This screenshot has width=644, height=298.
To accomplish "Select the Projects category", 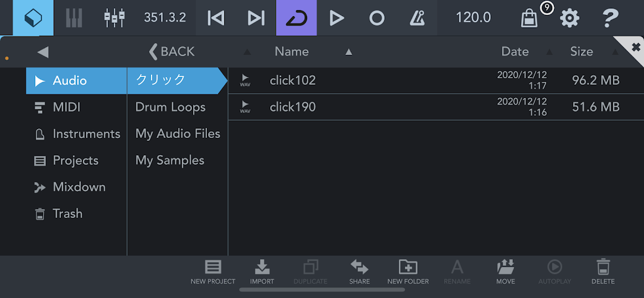I will (76, 161).
